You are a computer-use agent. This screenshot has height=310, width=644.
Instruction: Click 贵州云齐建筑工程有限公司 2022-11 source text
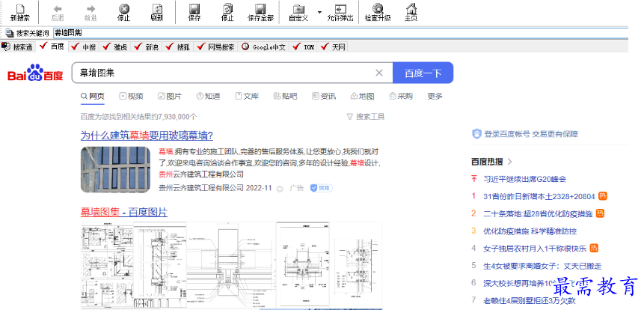pos(215,188)
